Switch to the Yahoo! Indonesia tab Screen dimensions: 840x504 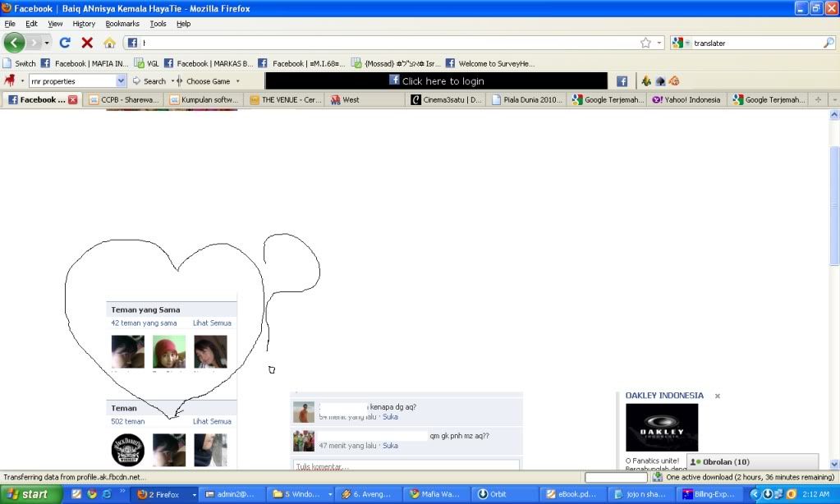point(687,99)
